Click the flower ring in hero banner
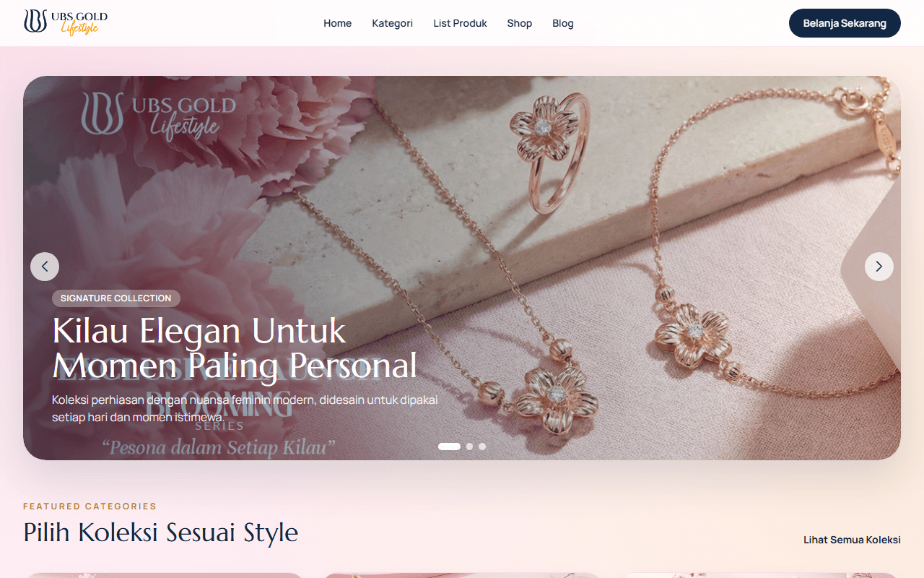 548,150
